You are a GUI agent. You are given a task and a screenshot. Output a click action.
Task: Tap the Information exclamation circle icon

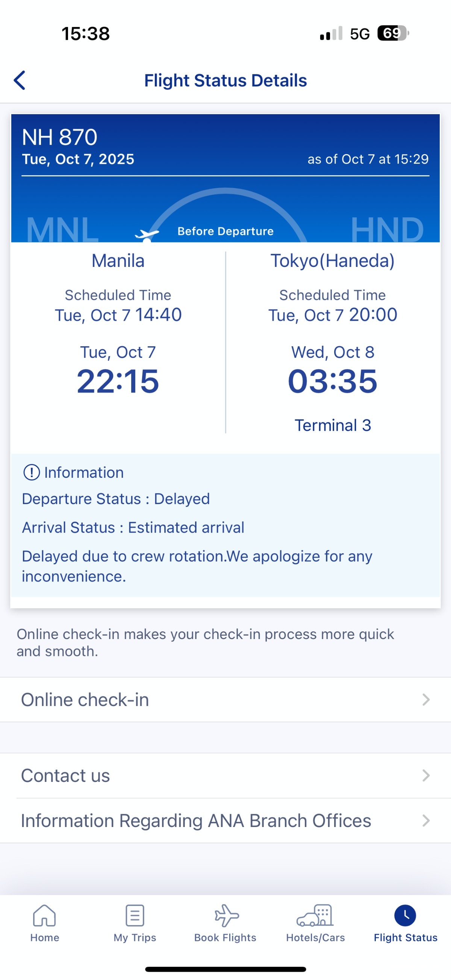point(32,473)
